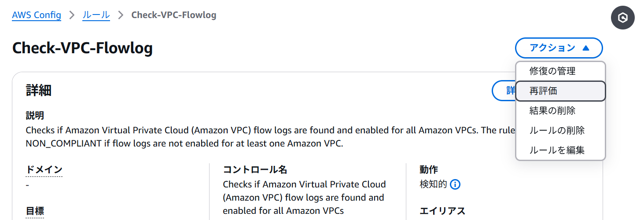Click the chevron separator after AWS Config
The height and width of the screenshot is (220, 644).
pos(72,15)
